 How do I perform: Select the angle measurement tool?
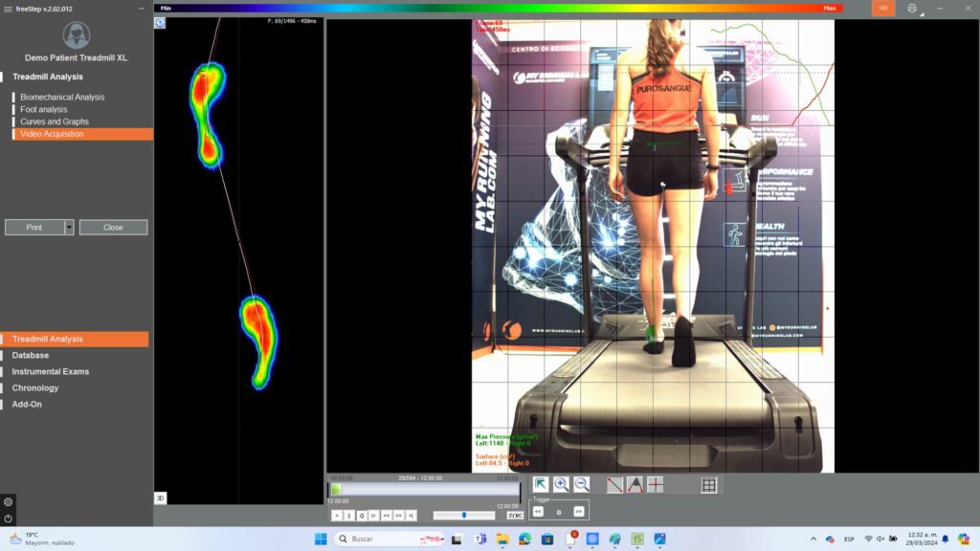coord(635,485)
